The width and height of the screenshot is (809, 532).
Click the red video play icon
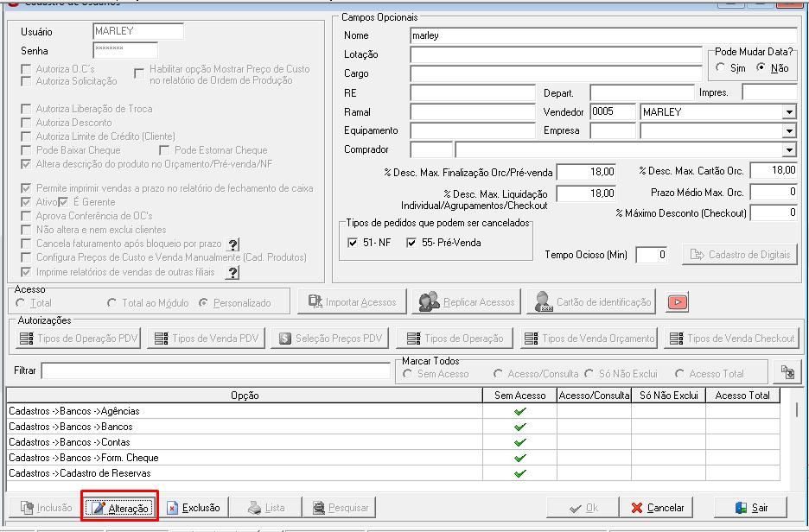tap(678, 302)
